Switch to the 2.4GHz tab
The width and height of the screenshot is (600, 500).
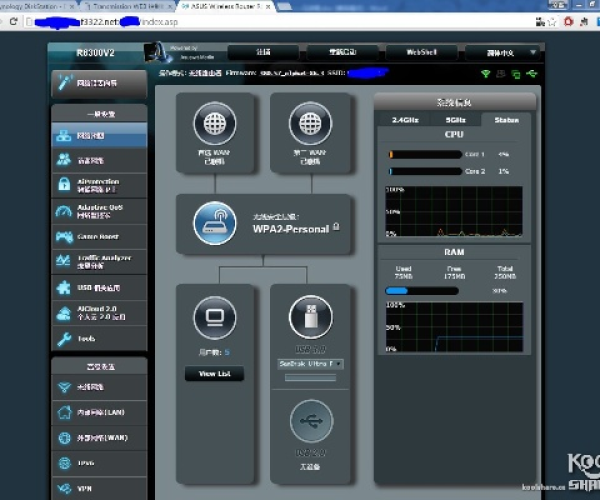405,120
